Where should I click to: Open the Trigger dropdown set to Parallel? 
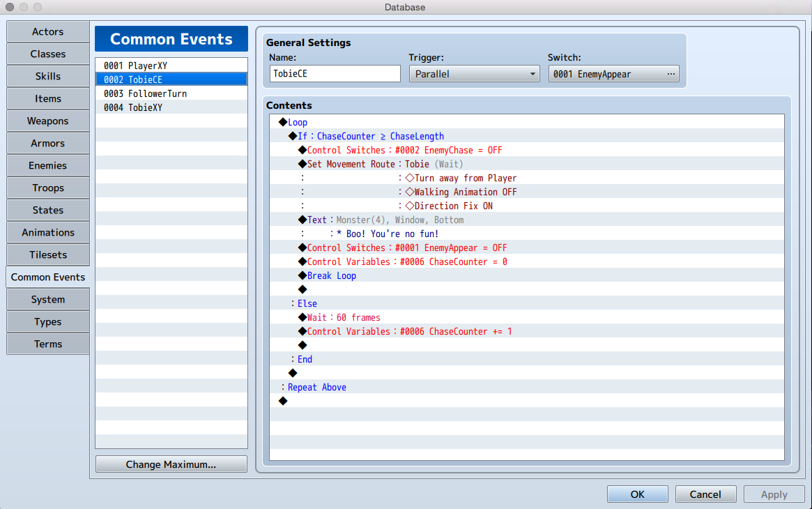pyautogui.click(x=474, y=73)
